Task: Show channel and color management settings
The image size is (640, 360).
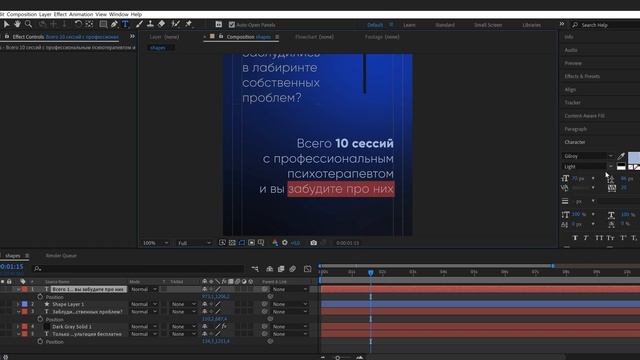Action: point(275,243)
